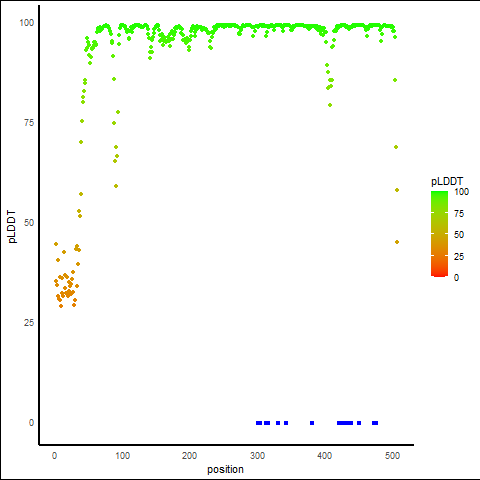
Task: Click the leftmost blue marker at position 300
Action: (x=259, y=423)
